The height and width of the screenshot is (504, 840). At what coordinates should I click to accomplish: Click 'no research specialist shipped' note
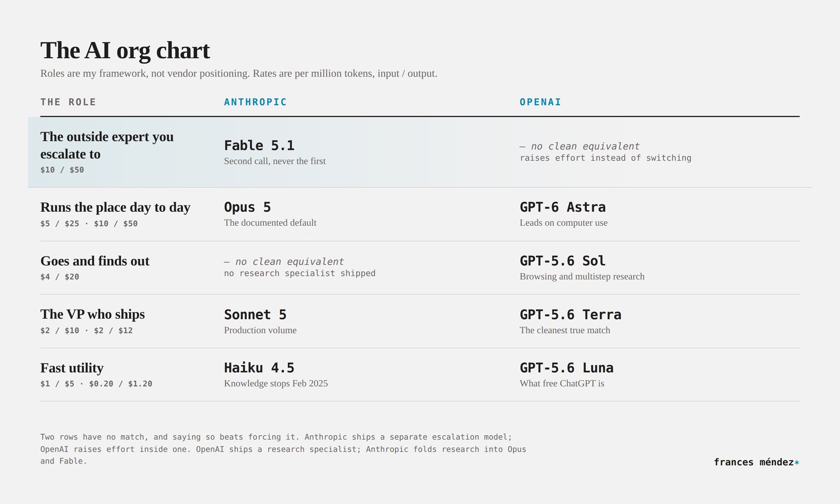click(300, 273)
